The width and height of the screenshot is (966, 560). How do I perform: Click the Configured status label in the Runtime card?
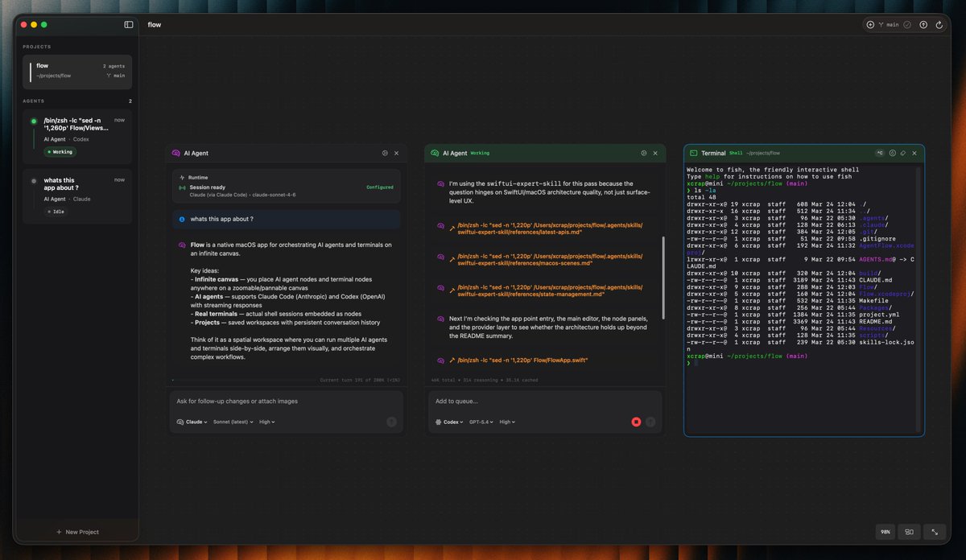pos(380,187)
